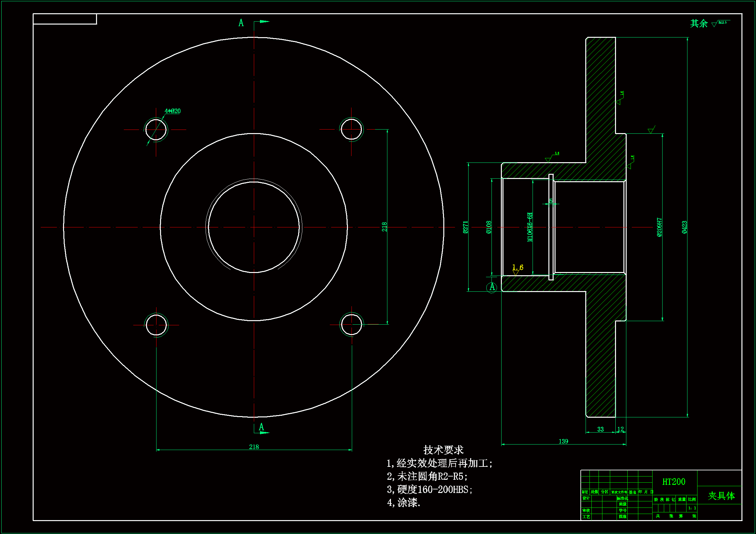Click the yellow 1.6 roughness symbol
The image size is (756, 534).
coord(518,268)
